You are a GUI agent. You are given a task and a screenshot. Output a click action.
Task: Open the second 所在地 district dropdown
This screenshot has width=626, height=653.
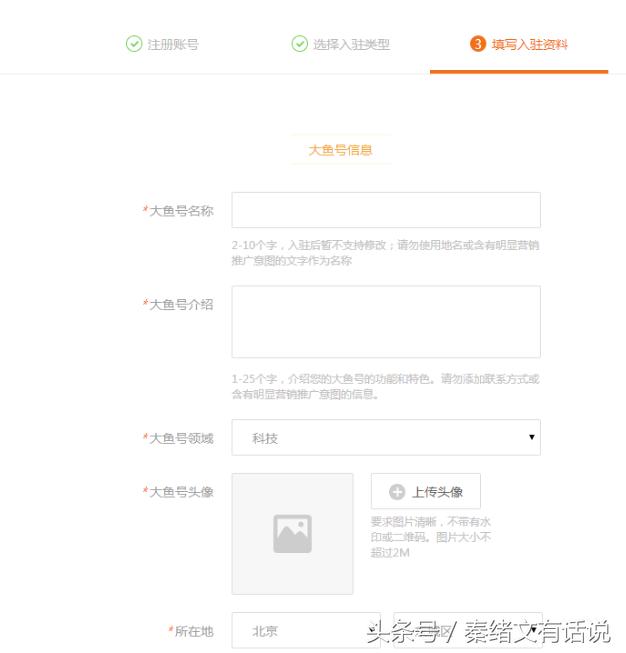468,631
